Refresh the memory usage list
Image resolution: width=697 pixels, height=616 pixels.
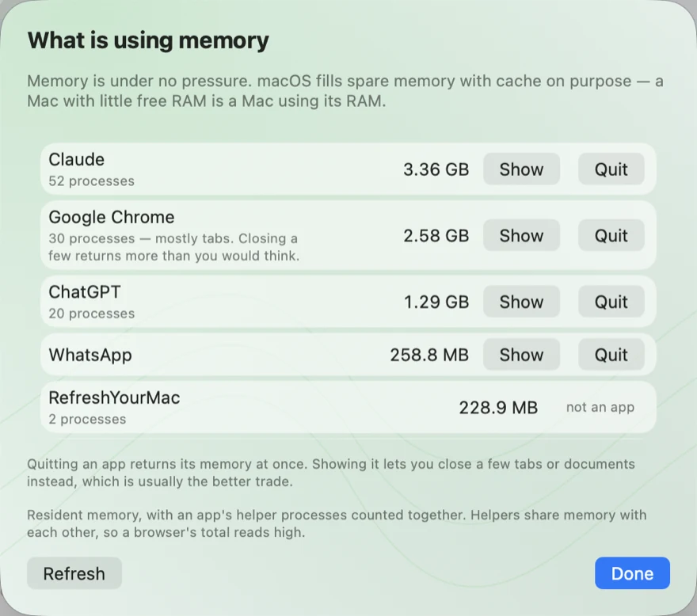click(74, 573)
